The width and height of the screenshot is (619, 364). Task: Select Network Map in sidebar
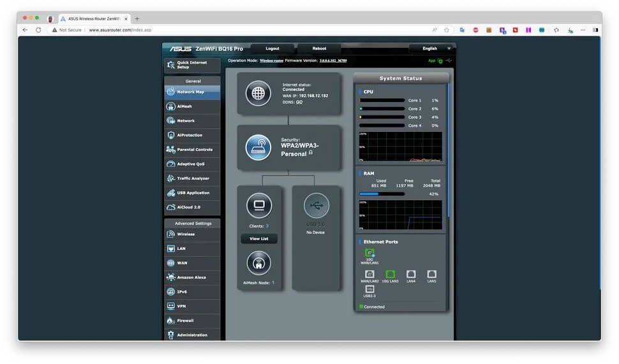[192, 92]
